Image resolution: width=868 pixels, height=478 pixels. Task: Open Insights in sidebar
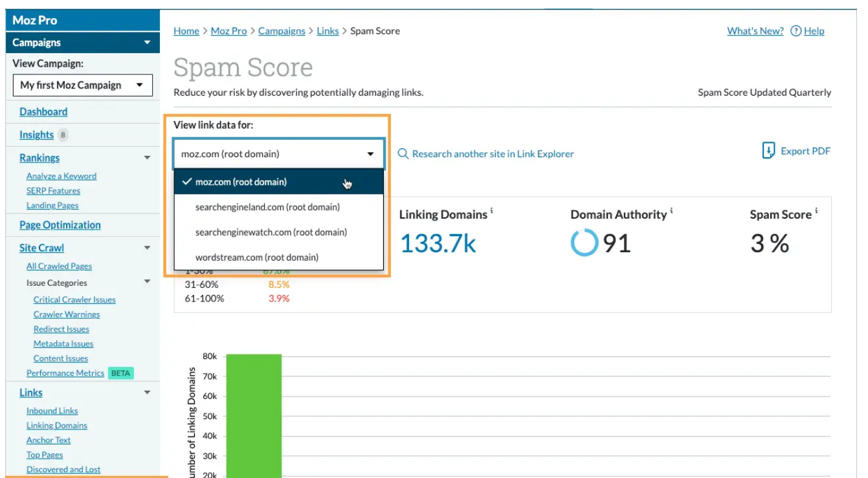(36, 135)
